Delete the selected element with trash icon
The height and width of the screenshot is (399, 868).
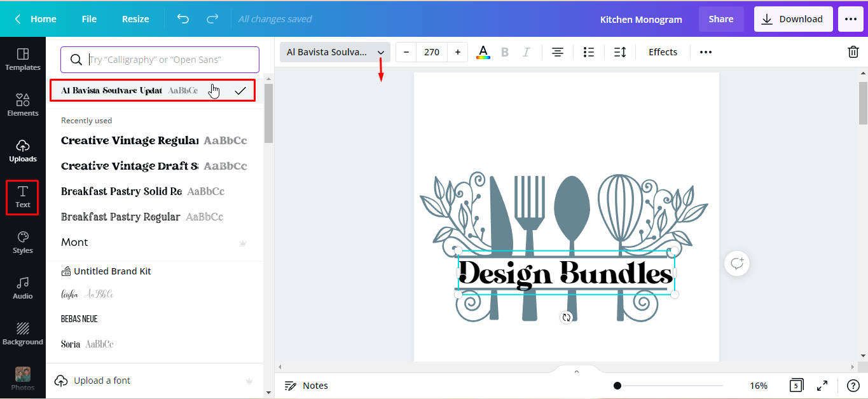tap(853, 52)
